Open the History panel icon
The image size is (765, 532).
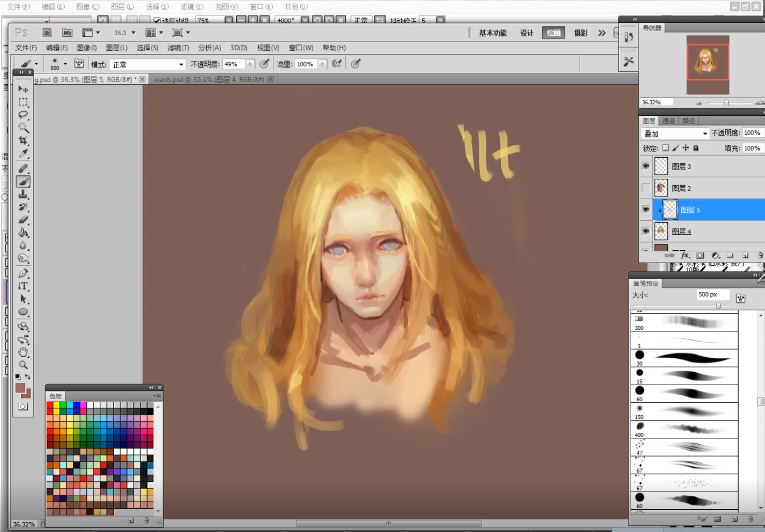click(629, 37)
